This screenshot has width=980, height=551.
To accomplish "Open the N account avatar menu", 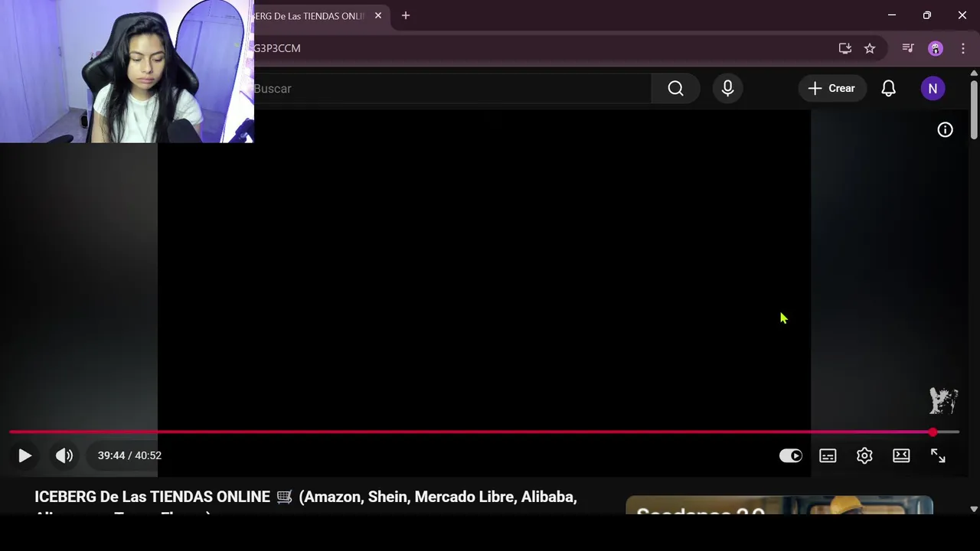I will click(x=933, y=89).
